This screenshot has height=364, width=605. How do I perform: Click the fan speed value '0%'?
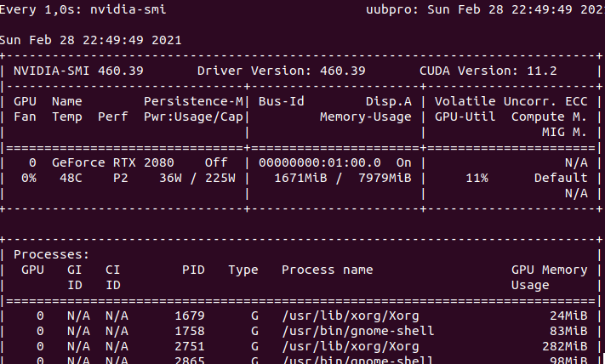[x=29, y=178]
